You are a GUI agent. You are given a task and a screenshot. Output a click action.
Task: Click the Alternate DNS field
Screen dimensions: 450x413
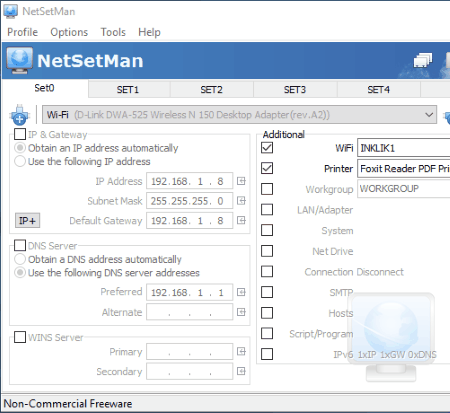click(x=189, y=312)
